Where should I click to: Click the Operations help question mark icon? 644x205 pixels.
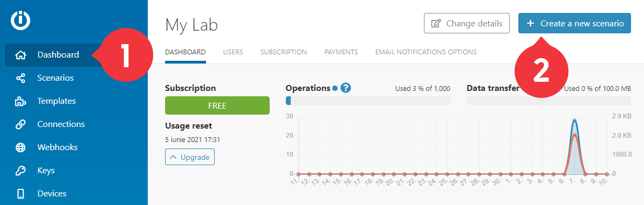pos(346,88)
